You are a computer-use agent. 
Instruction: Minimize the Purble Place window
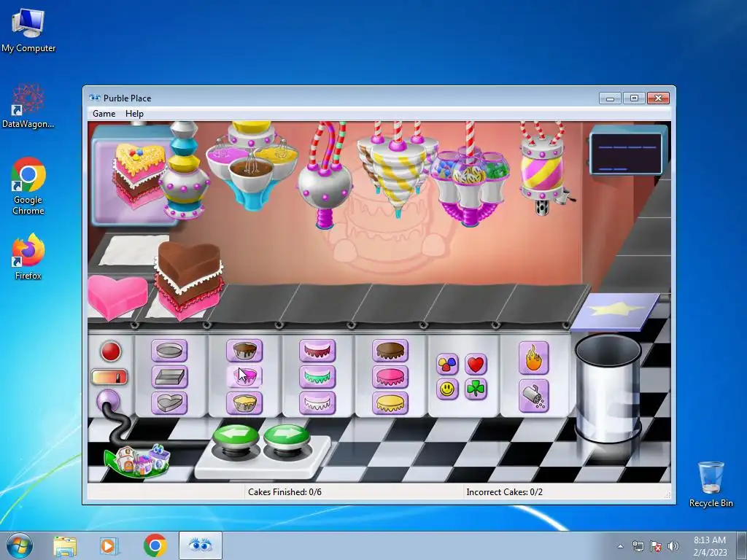(611, 98)
